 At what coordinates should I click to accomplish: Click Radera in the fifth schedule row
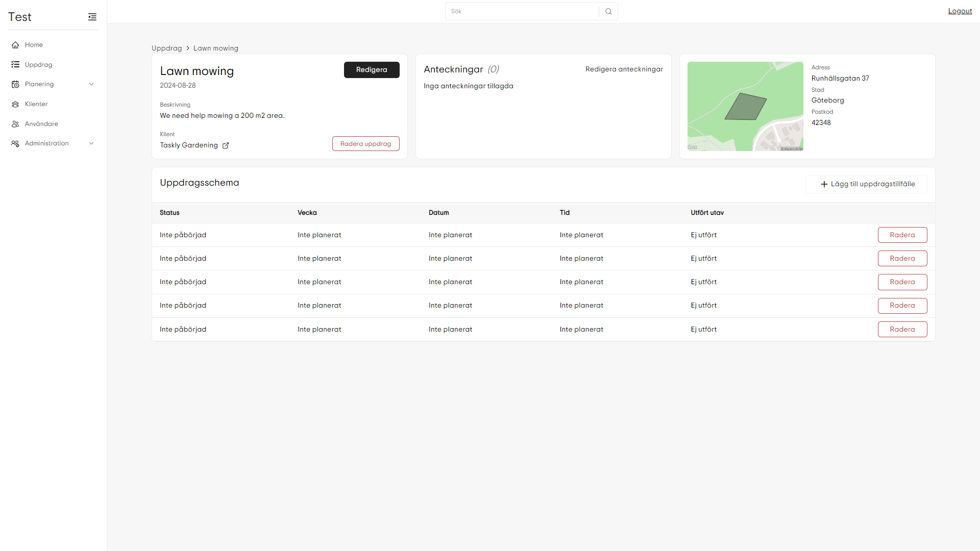[902, 330]
